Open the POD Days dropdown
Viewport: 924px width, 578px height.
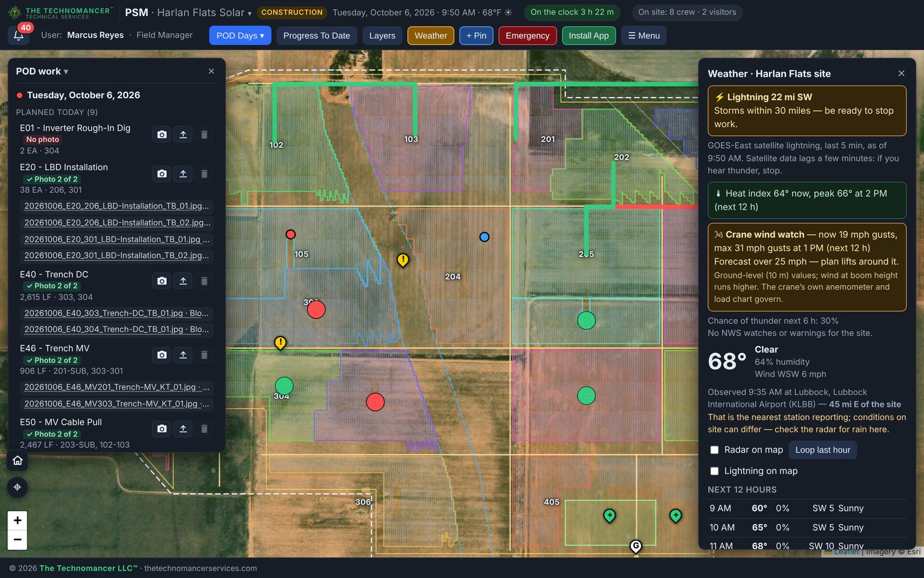(240, 35)
